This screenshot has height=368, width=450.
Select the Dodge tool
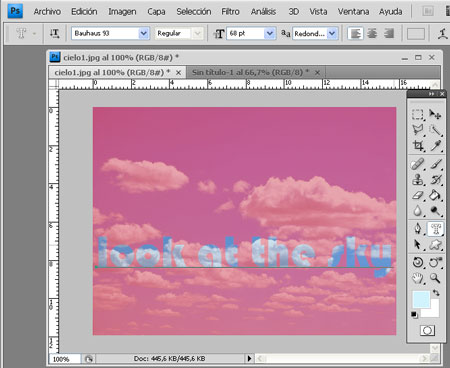coord(435,211)
